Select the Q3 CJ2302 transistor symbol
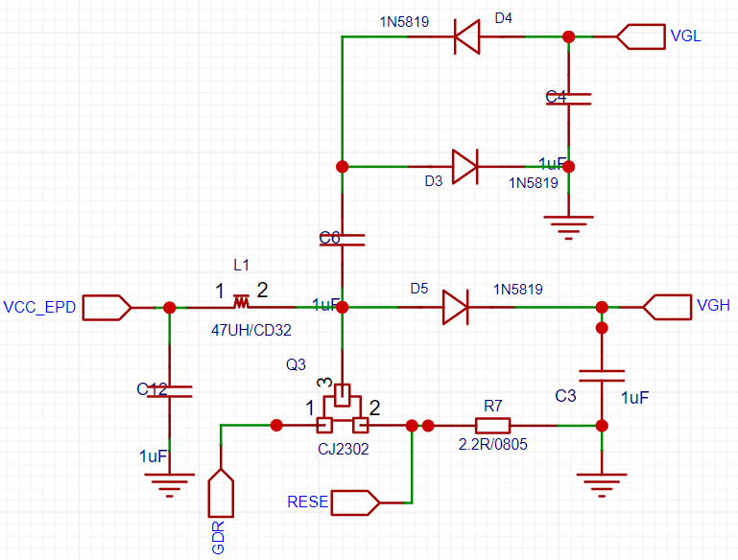The image size is (738, 560). 343,408
